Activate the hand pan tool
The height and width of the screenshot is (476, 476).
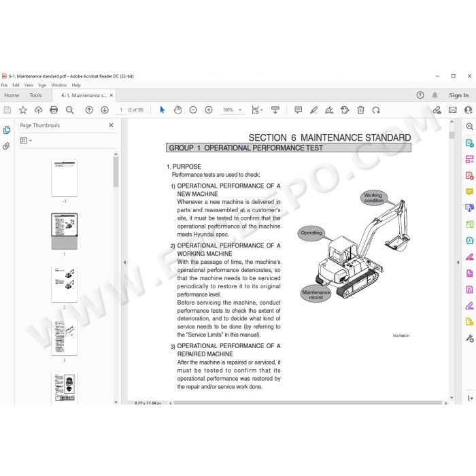point(177,110)
